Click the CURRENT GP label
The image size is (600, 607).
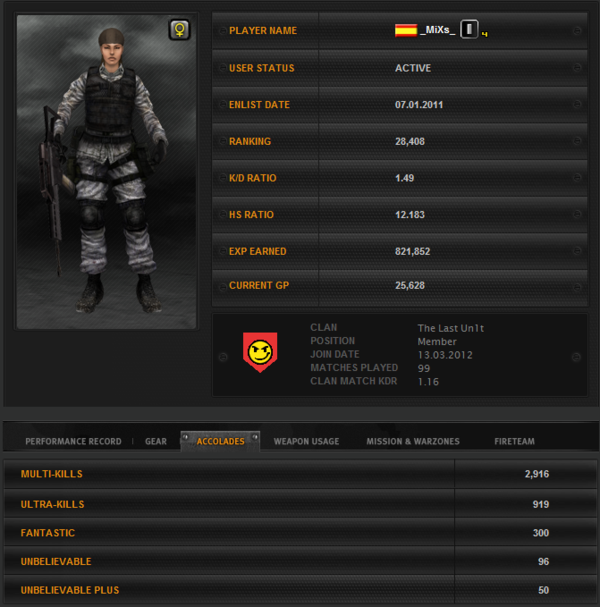coord(259,285)
